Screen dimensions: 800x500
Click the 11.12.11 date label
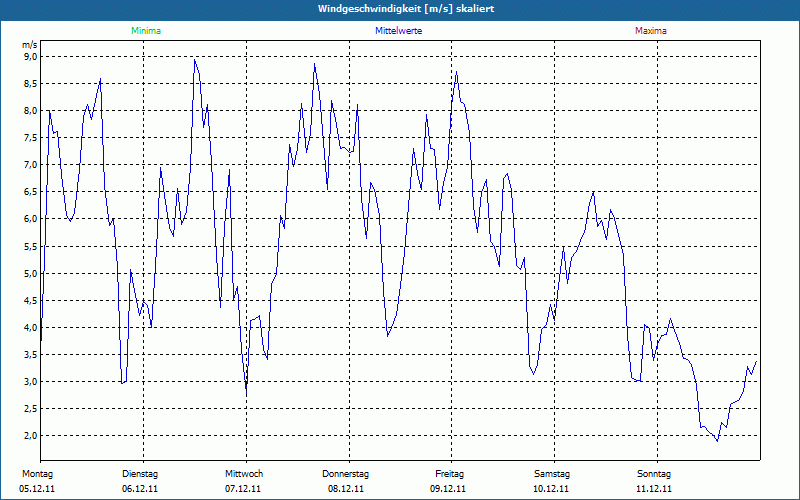[x=654, y=489]
